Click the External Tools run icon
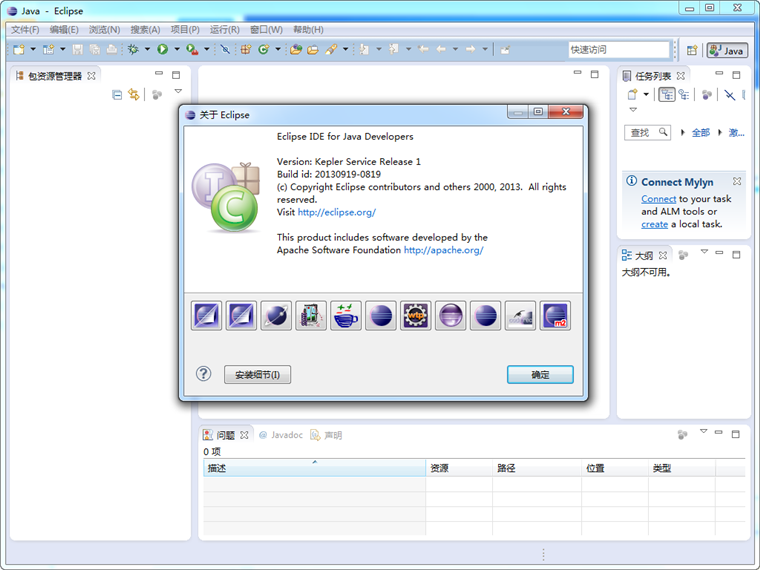Screen dimensions: 760x570 click(192, 49)
